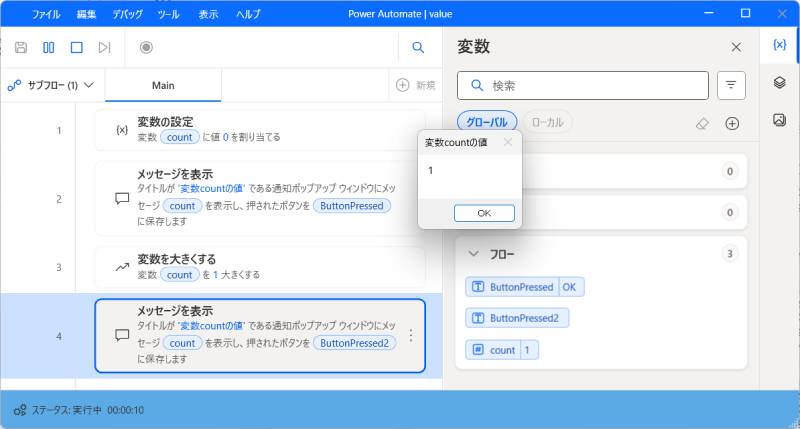Open the ヘルプ menu
Screen dimensions: 800x429
tap(248, 14)
